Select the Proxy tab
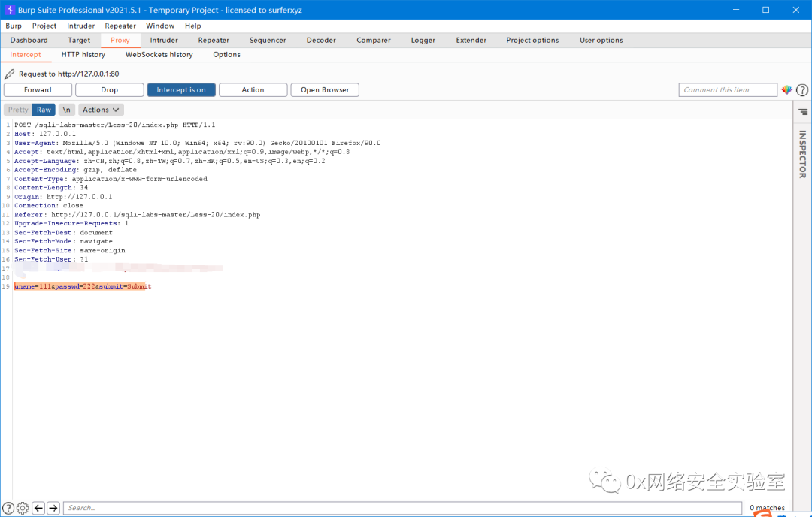This screenshot has height=517, width=812. (120, 41)
